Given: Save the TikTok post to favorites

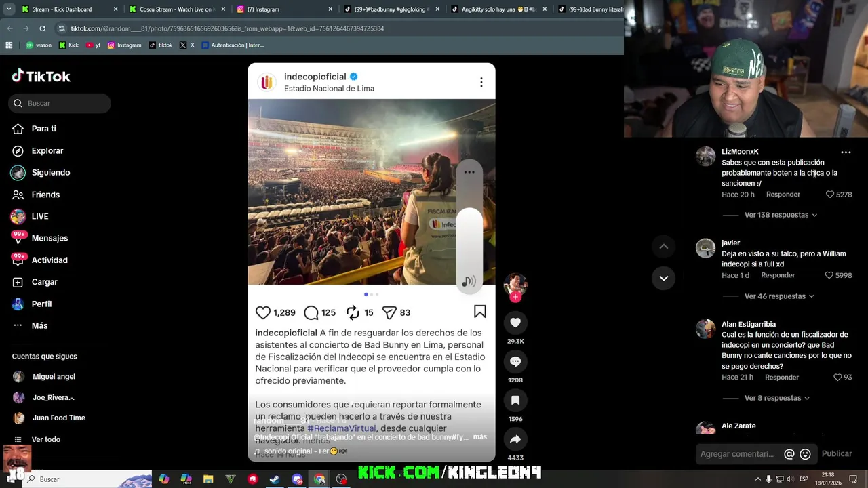Looking at the screenshot, I should point(515,400).
